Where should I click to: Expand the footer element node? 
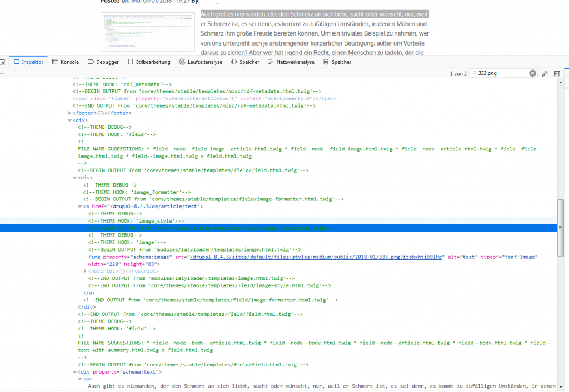tap(69, 113)
